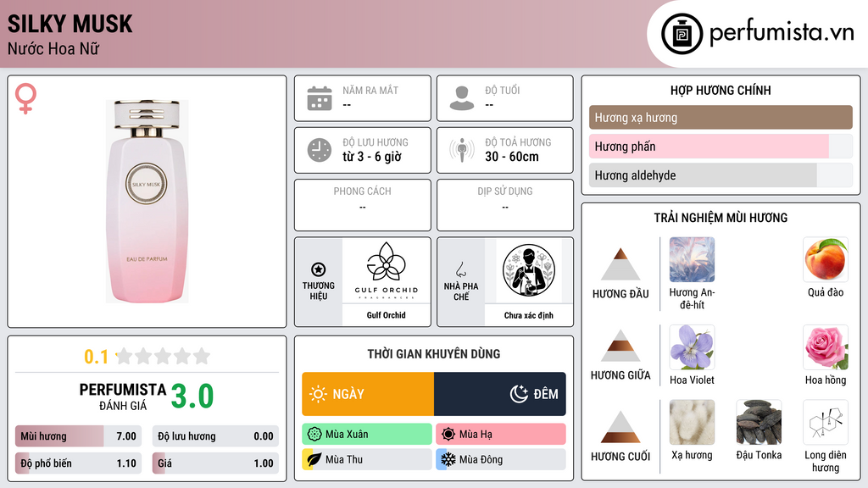Click the star rating row
Viewport: 868px width, 488px height.
pos(164,356)
